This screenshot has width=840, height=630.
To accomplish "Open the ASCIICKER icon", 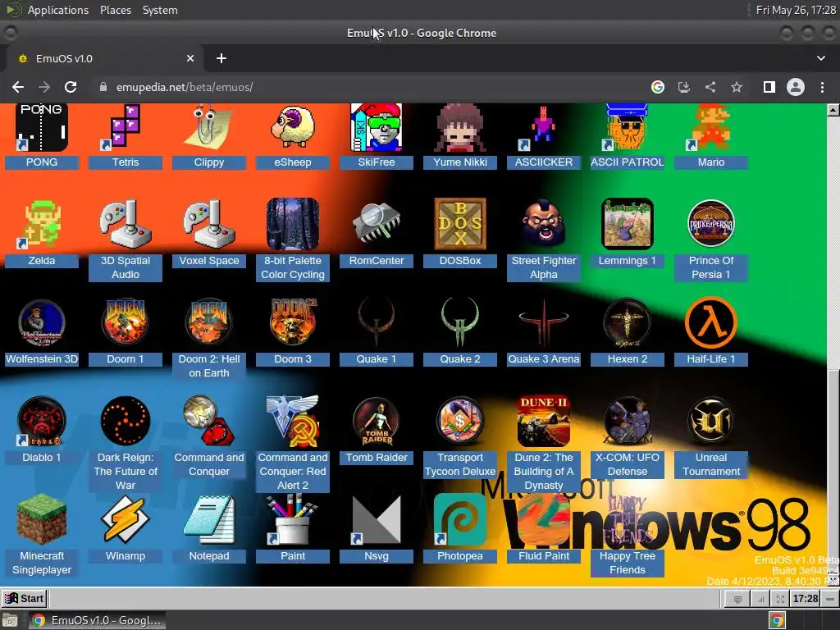I will click(x=543, y=128).
